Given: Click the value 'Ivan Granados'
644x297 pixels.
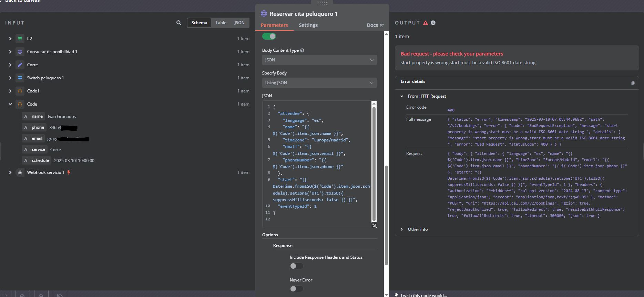Looking at the screenshot, I should (62, 117).
